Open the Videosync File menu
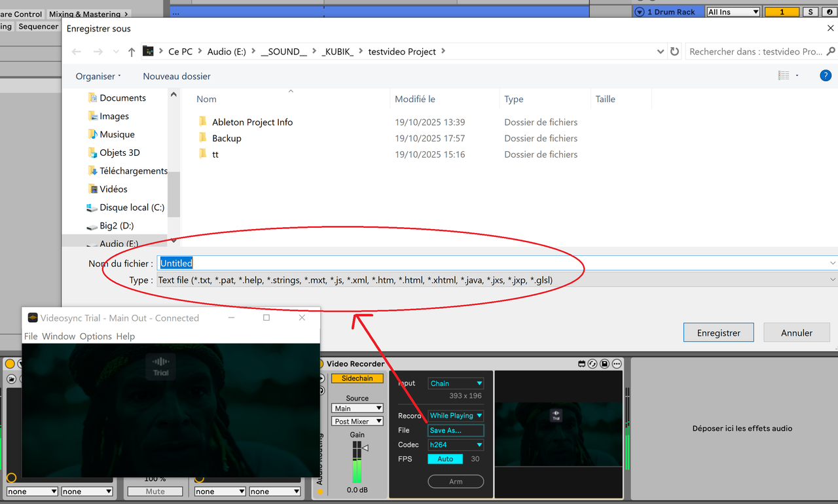The height and width of the screenshot is (504, 838). tap(31, 336)
